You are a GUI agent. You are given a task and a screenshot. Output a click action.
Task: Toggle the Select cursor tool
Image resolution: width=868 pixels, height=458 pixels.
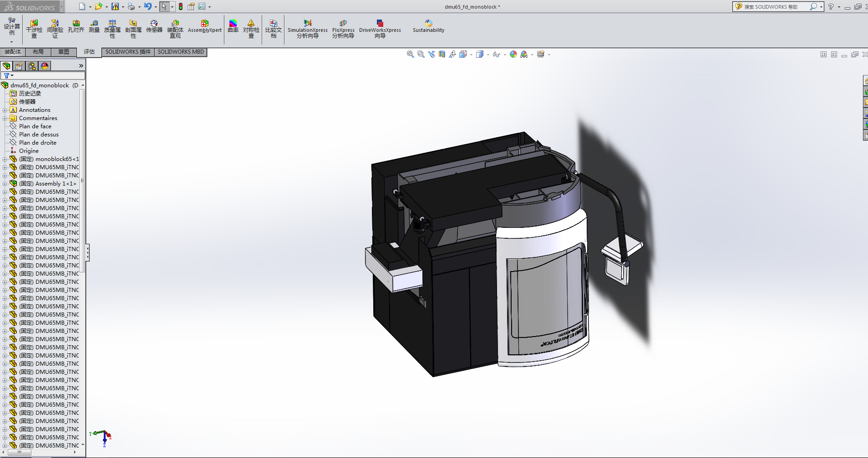[x=164, y=6]
